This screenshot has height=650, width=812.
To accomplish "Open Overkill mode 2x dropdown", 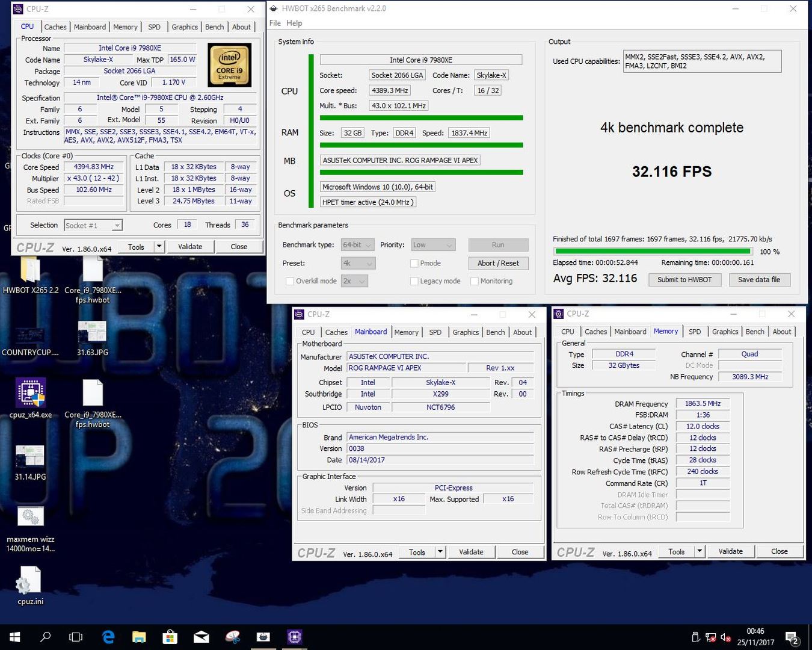I will tap(354, 281).
